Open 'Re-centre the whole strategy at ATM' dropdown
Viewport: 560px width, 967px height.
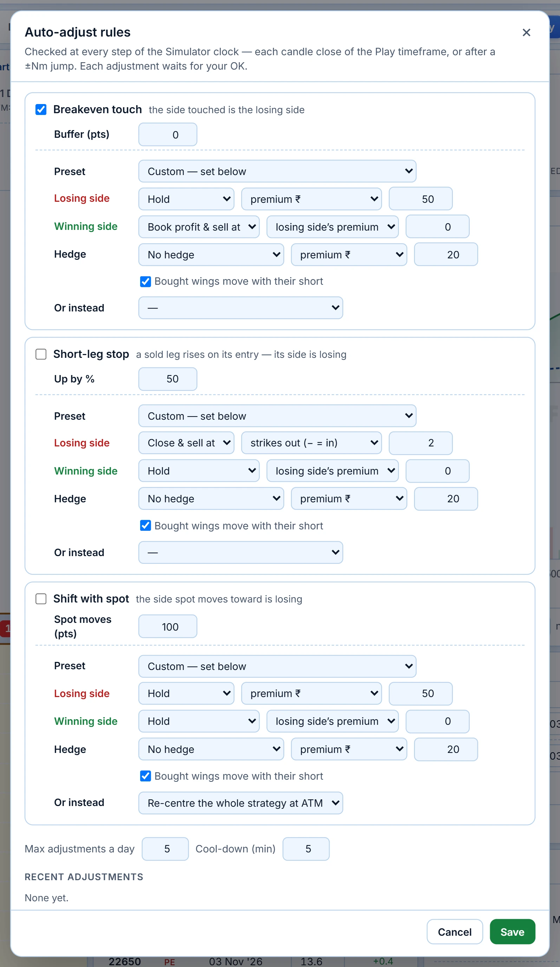241,803
